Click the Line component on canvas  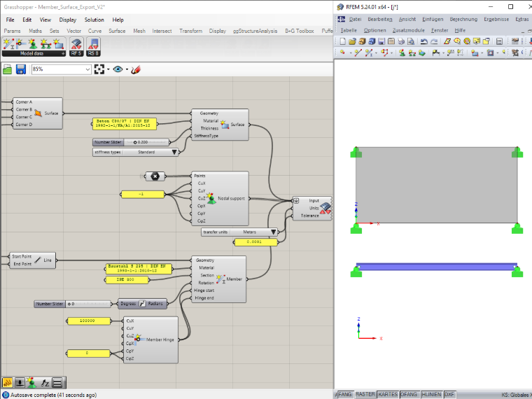(x=33, y=260)
